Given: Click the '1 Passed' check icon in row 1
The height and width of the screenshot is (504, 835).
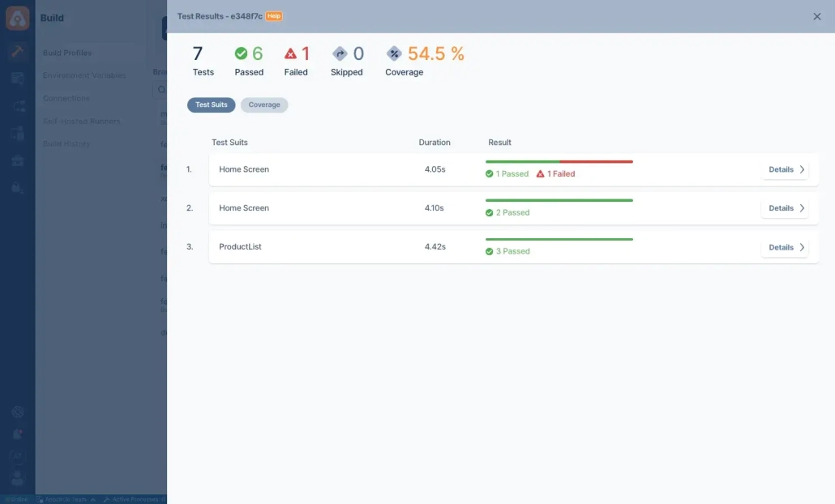Looking at the screenshot, I should (x=490, y=173).
